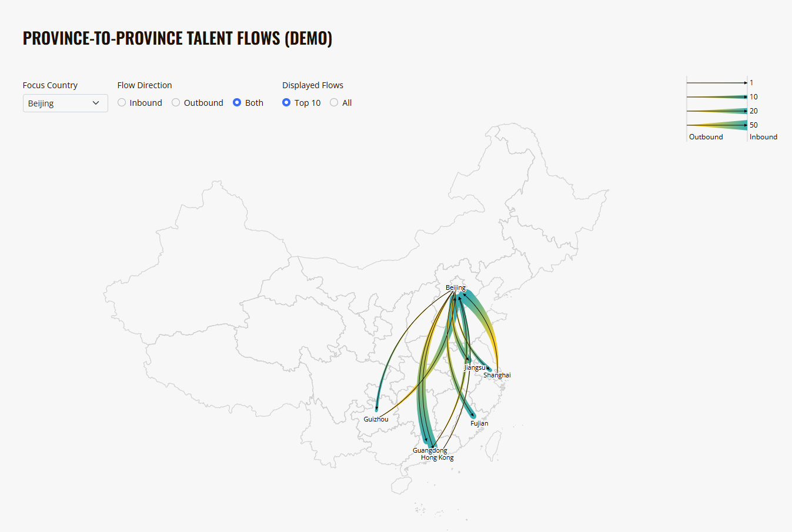
Task: Click the Guizhou province label
Action: (x=376, y=419)
